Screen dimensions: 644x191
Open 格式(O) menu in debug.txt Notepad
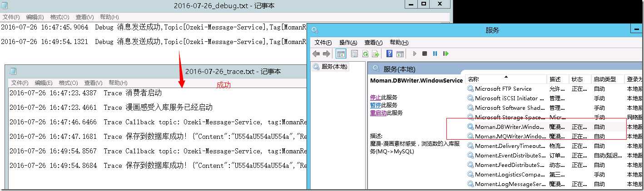pyautogui.click(x=60, y=17)
